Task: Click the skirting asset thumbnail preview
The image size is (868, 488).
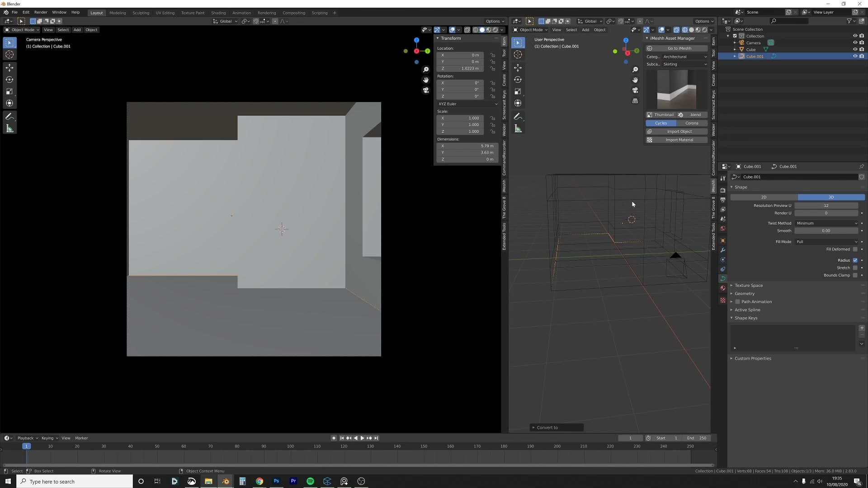Action: point(677,89)
